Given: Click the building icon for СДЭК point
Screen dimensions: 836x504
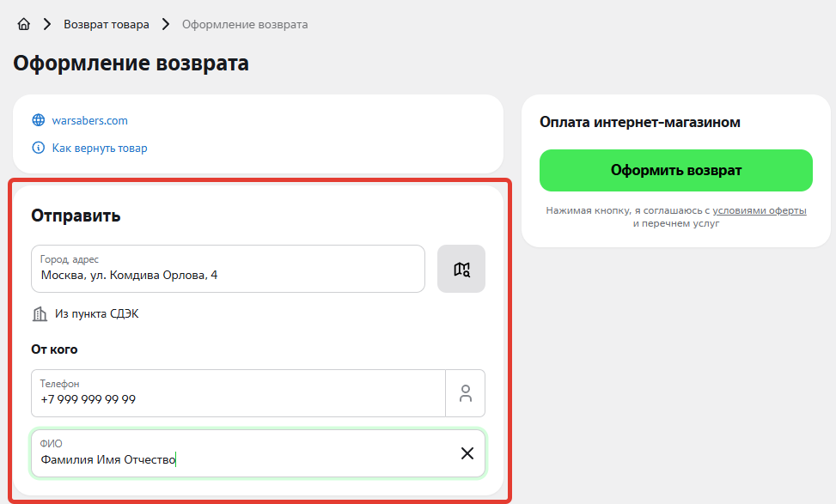Looking at the screenshot, I should [x=40, y=314].
